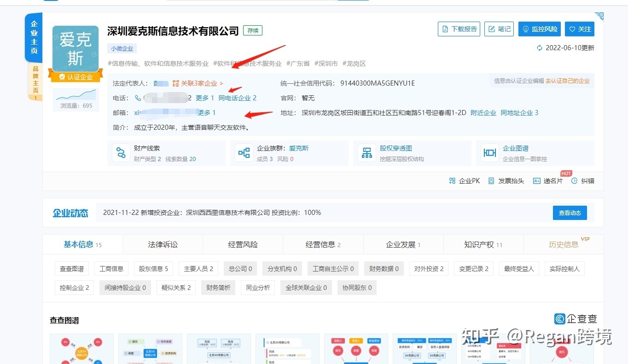Switch to the 经营风险 tab
Viewport: 628px width, 364px height.
[243, 244]
